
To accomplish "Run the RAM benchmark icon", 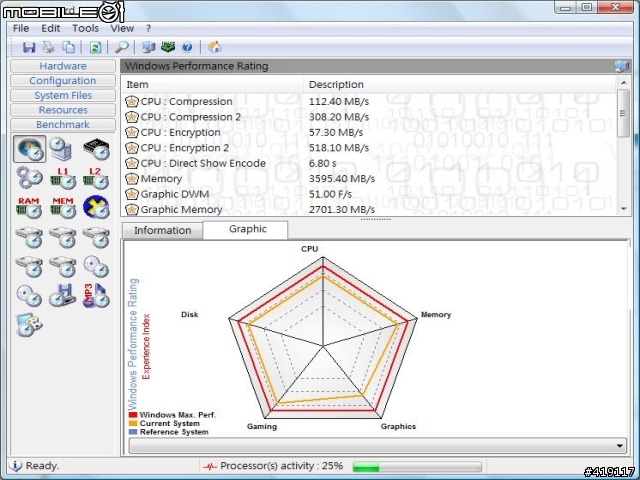I will click(29, 207).
